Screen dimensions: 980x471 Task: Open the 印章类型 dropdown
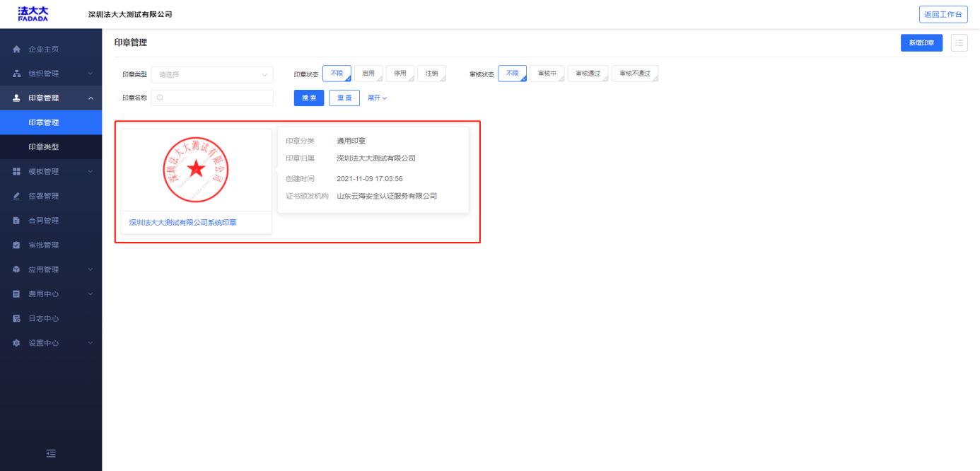pos(212,74)
